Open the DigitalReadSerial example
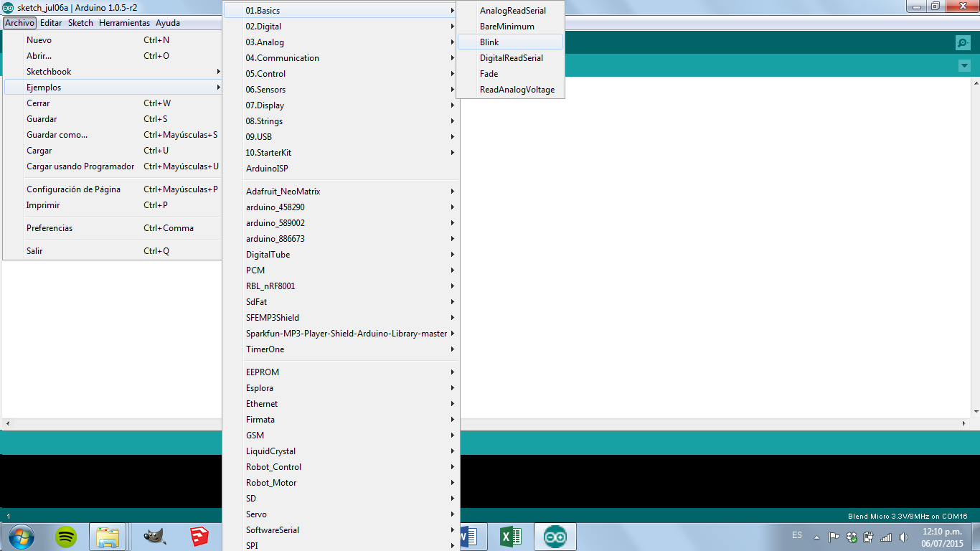Screen dimensions: 980x551 (510, 58)
